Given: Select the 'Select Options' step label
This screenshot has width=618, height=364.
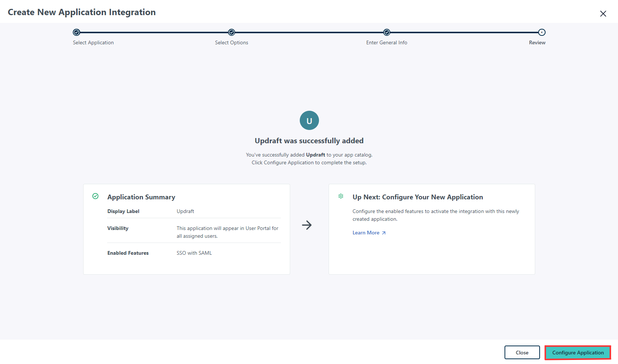Looking at the screenshot, I should [231, 43].
